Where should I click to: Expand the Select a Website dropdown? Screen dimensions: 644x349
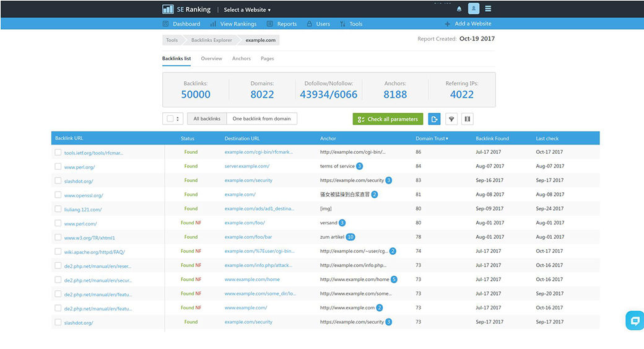[247, 10]
